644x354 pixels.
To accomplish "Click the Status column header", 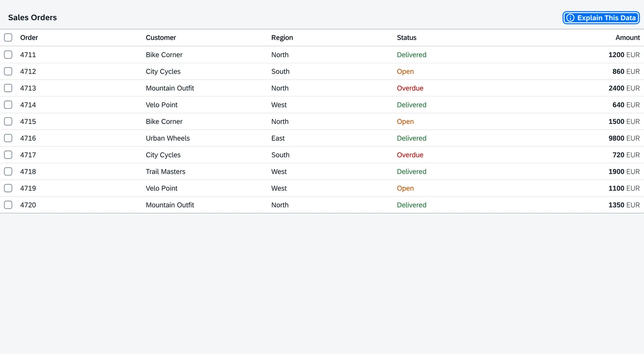I will click(407, 37).
